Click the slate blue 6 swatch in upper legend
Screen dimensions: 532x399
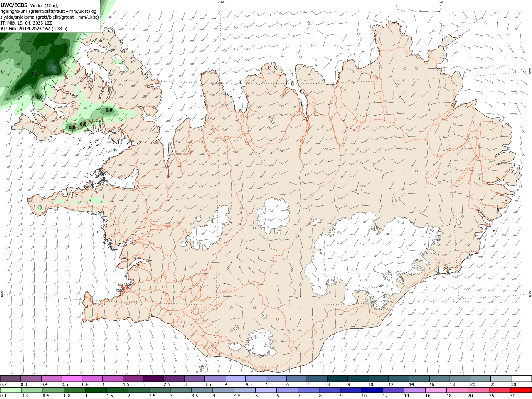pos(297,379)
